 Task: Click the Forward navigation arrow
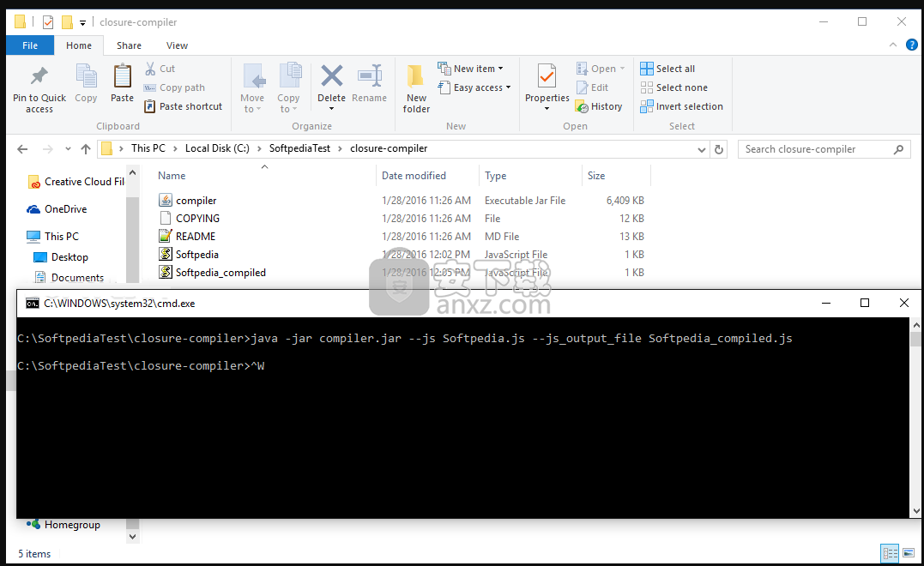[48, 149]
